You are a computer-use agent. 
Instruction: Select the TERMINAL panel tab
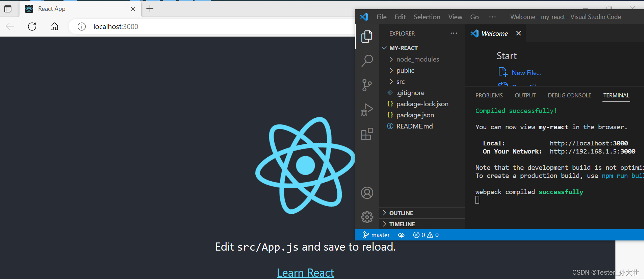click(616, 95)
